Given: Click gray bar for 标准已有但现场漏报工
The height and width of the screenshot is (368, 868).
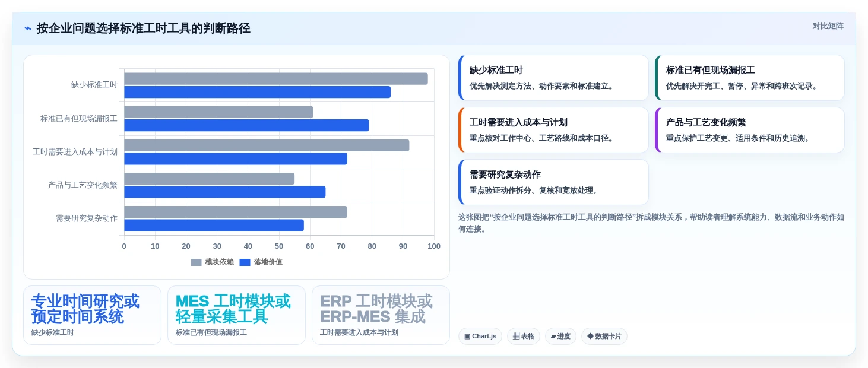Looking at the screenshot, I should click(218, 112).
